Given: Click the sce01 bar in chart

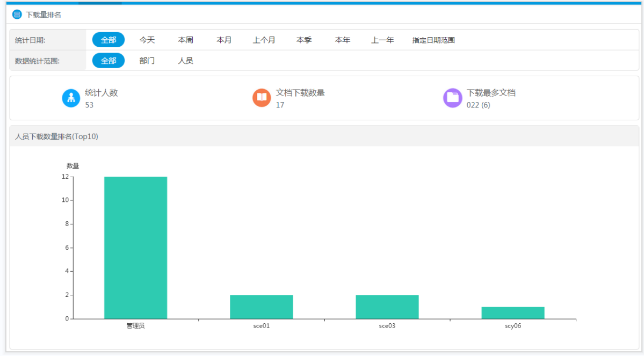Looking at the screenshot, I should pyautogui.click(x=261, y=307).
